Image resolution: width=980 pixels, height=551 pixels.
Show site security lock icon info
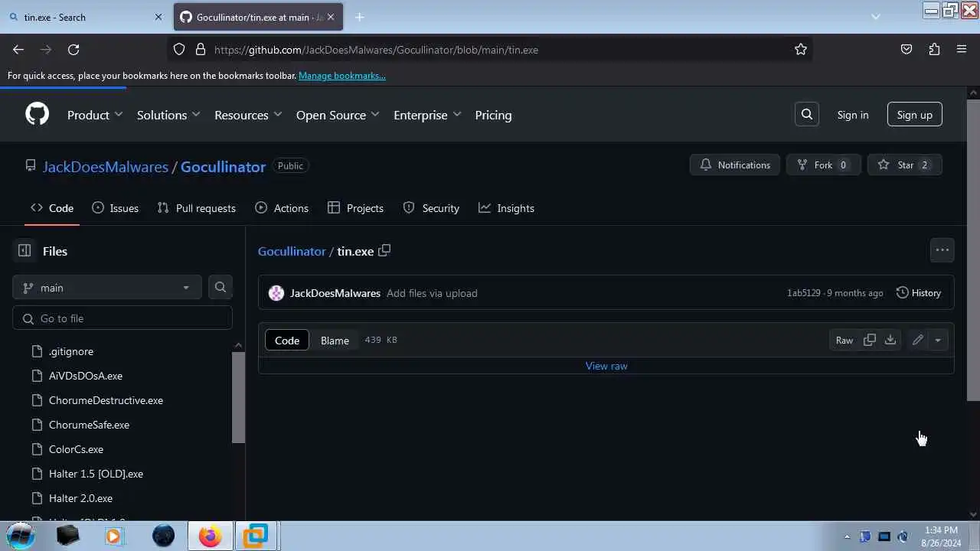[x=201, y=50]
